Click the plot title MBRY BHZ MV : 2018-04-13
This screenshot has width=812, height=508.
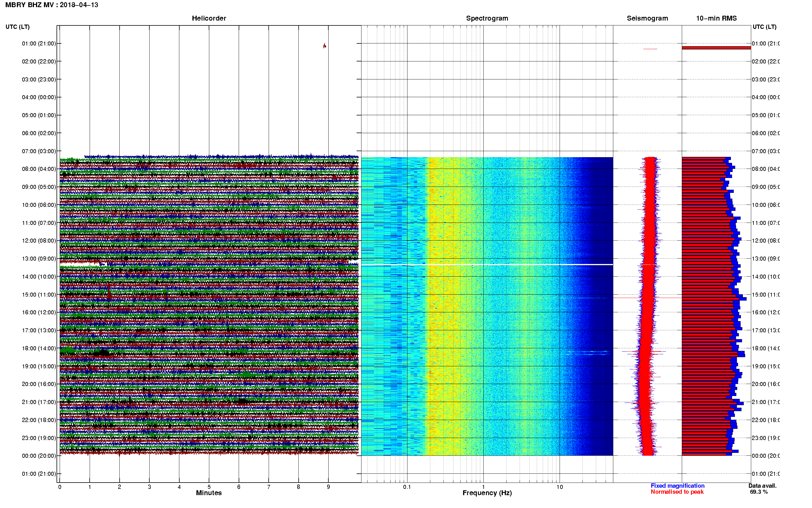pos(52,5)
